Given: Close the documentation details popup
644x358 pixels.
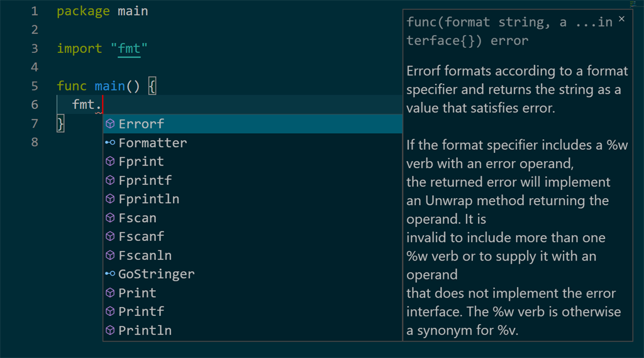Looking at the screenshot, I should coord(621,20).
